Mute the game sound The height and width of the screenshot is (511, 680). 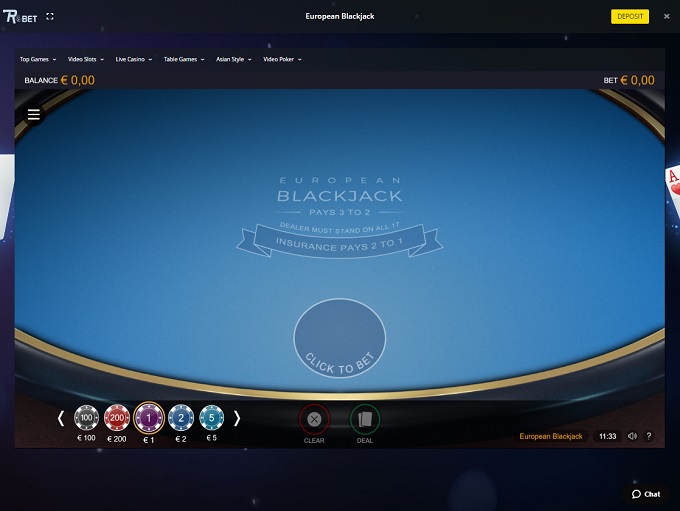click(x=632, y=436)
